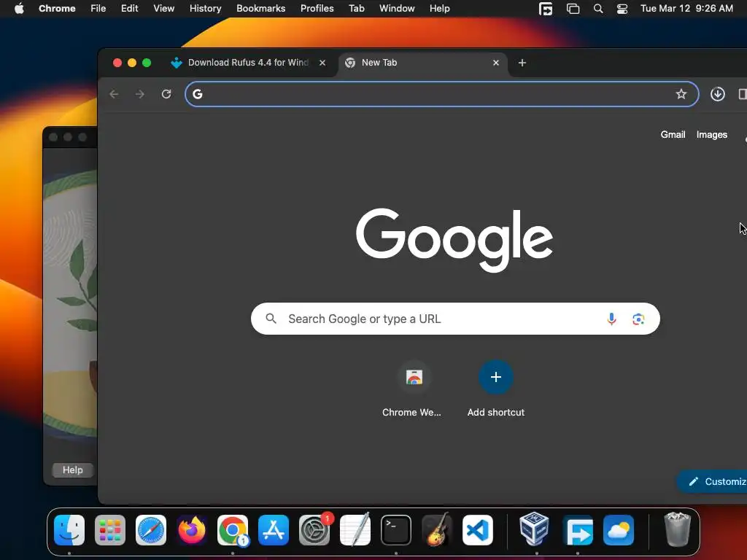Click Google Chrome icon in Dock
The image size is (747, 560).
click(233, 530)
